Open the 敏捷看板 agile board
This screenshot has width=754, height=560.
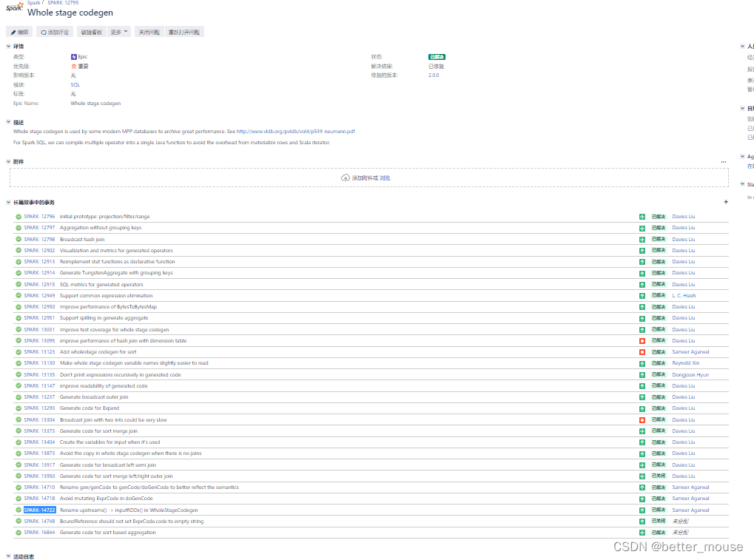[x=91, y=33]
